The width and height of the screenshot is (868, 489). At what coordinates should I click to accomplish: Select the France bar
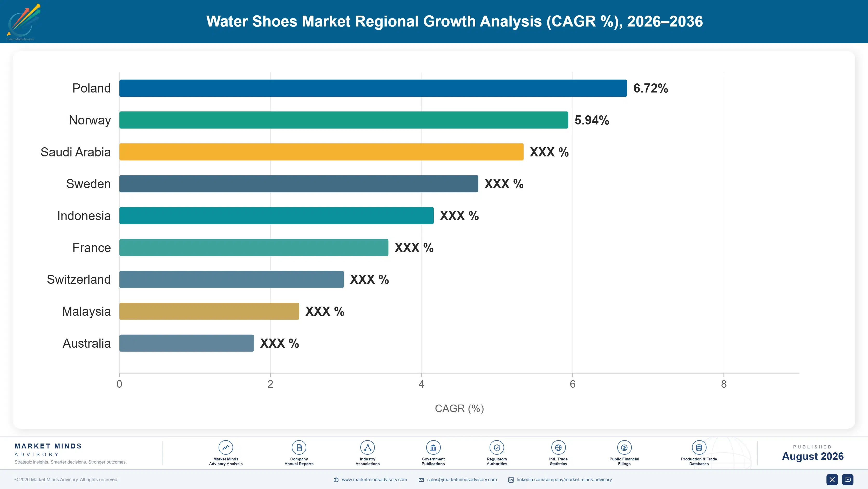tap(254, 248)
